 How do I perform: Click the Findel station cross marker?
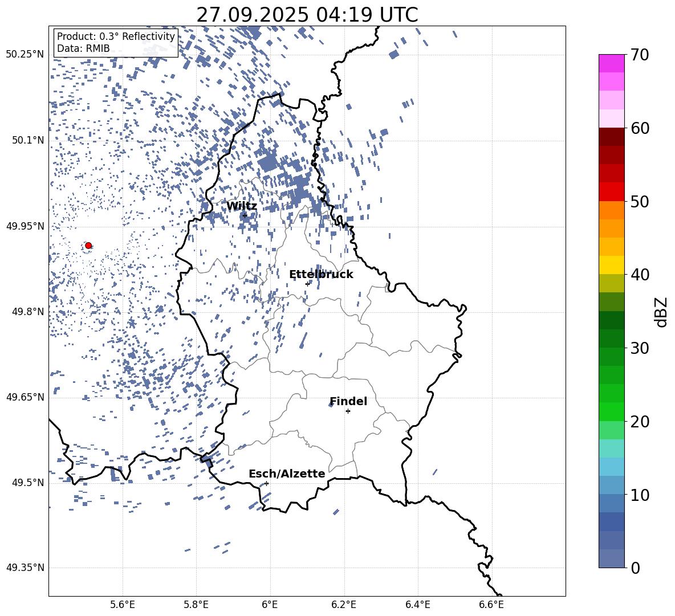348,411
